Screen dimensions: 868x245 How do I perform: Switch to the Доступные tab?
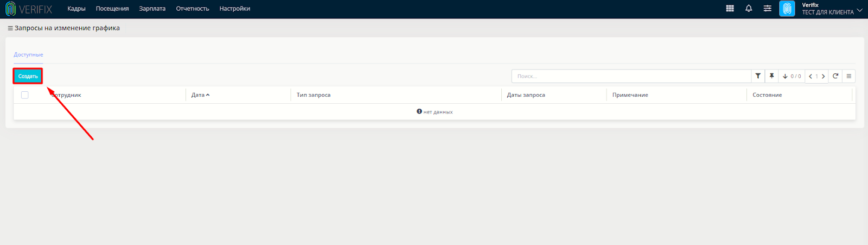(28, 55)
